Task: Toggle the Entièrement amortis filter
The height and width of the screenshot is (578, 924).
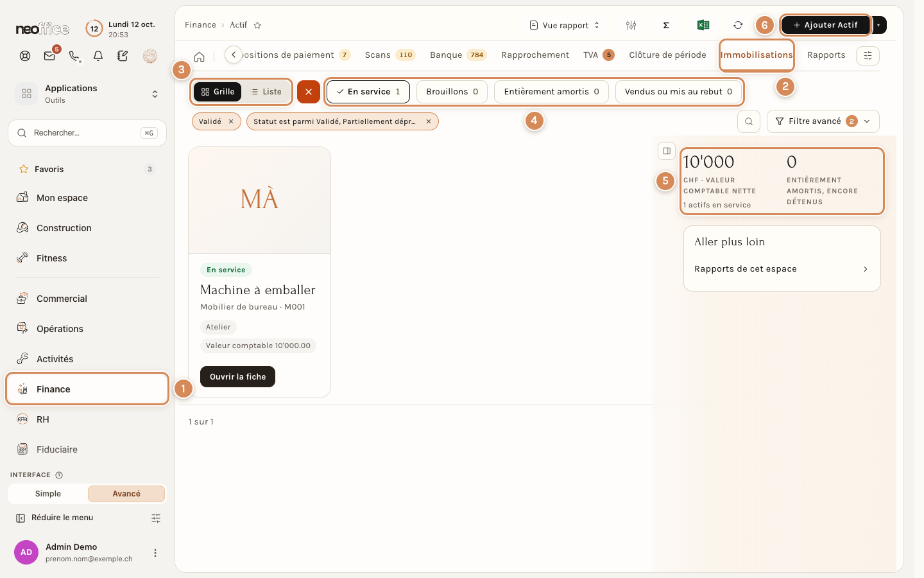Action: [552, 92]
